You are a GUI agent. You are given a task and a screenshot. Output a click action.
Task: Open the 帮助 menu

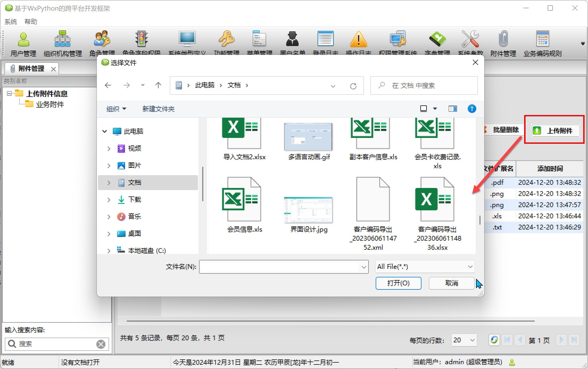(x=31, y=22)
